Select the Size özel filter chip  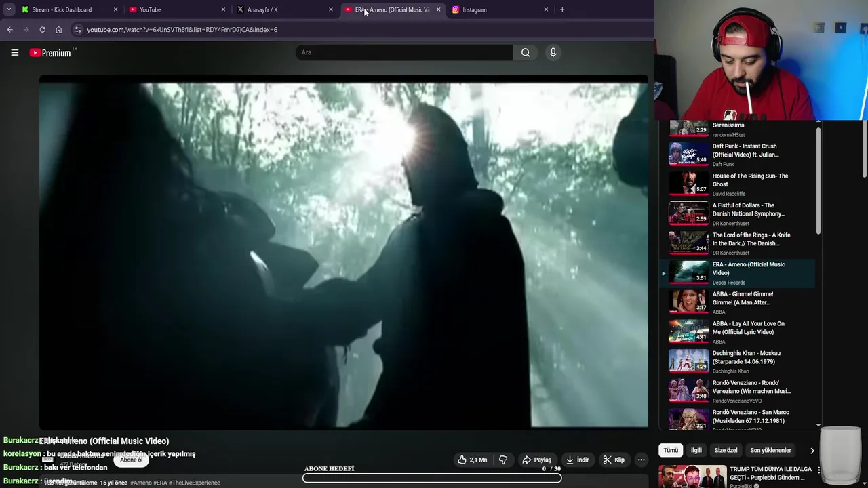tap(726, 450)
